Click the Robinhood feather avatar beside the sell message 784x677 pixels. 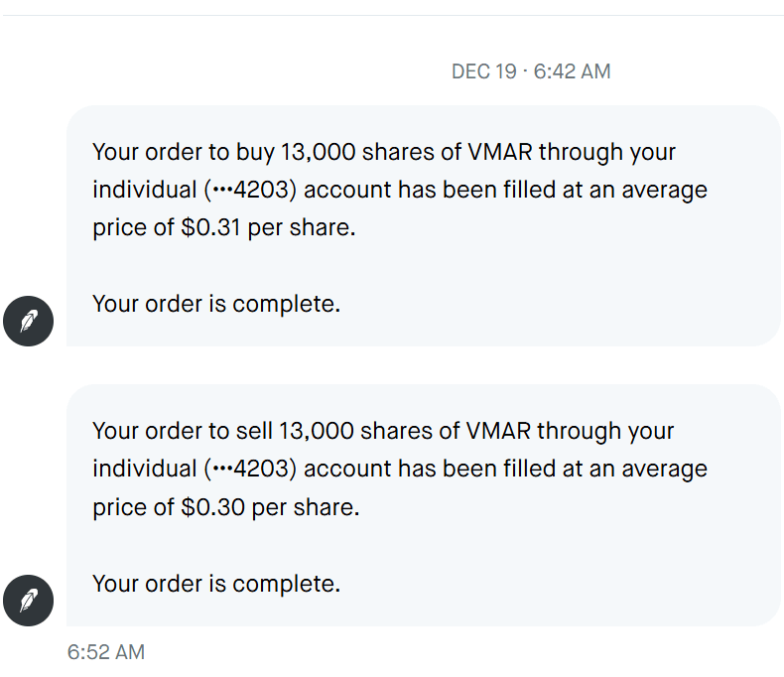pyautogui.click(x=28, y=601)
